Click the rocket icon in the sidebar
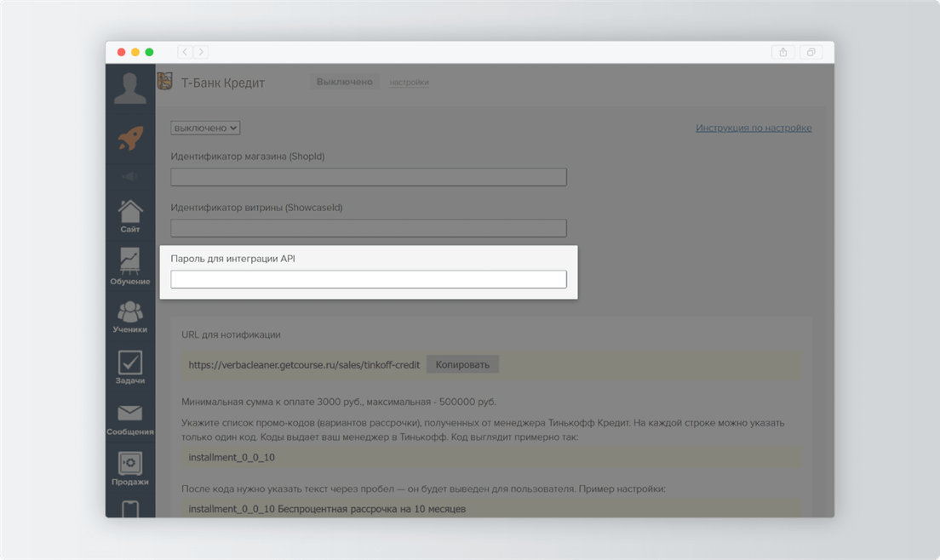This screenshot has height=560, width=940. tap(130, 139)
